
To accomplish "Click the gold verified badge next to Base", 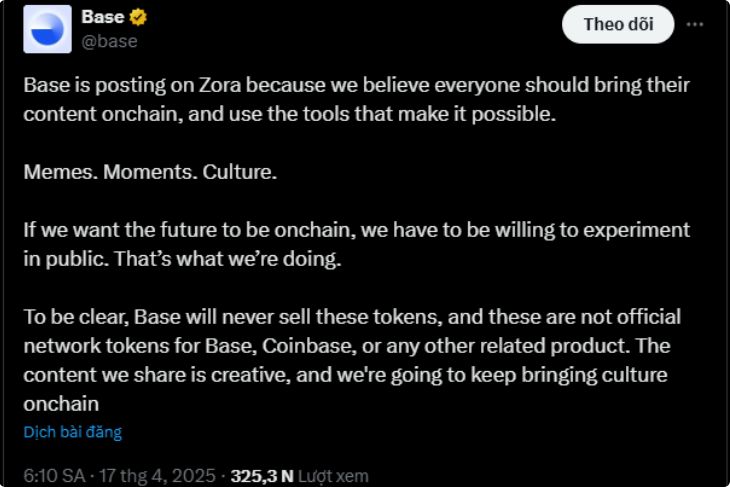I will coord(135,18).
